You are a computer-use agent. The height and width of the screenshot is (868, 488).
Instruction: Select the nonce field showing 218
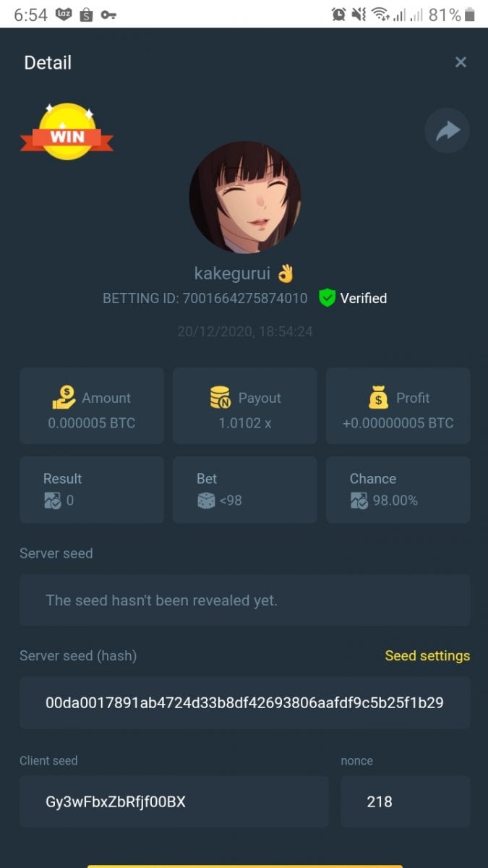click(406, 801)
